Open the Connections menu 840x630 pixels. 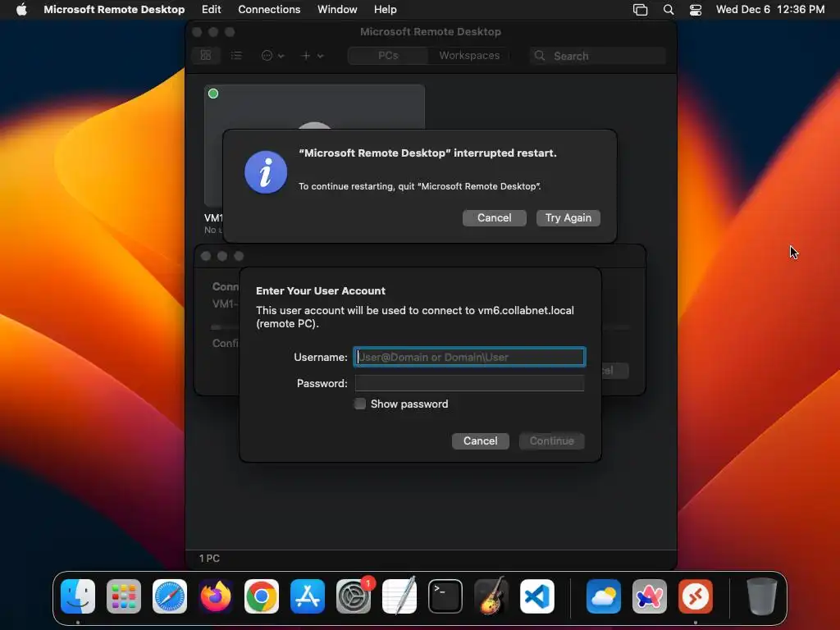tap(269, 9)
